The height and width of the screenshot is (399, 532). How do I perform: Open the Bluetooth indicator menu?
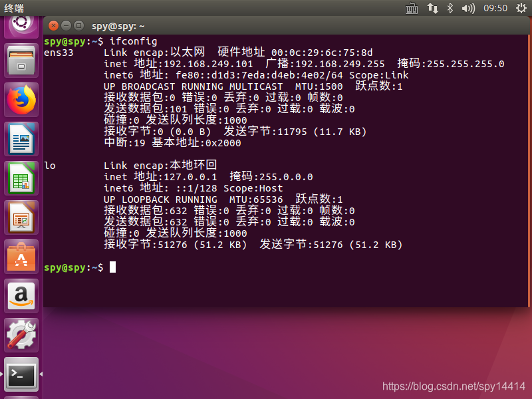pyautogui.click(x=450, y=8)
